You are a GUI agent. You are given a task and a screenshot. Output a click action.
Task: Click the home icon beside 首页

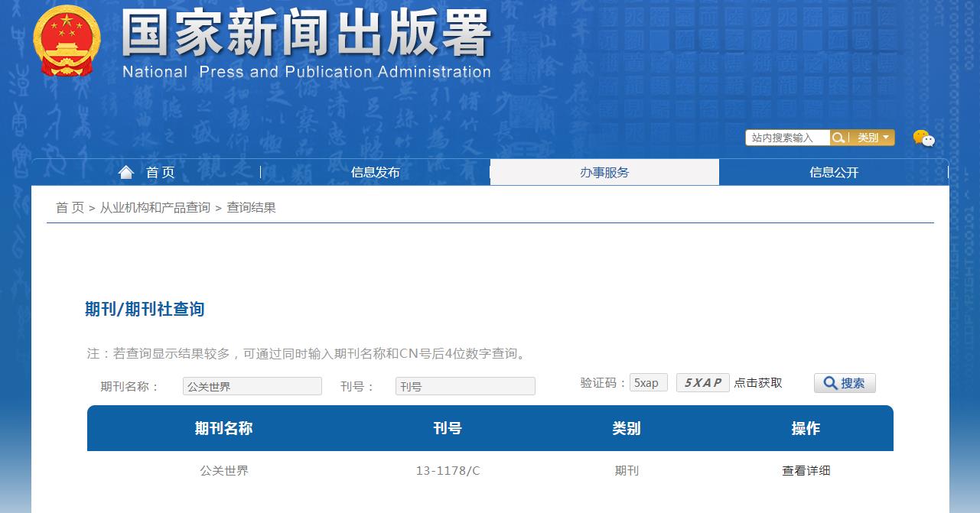(126, 171)
